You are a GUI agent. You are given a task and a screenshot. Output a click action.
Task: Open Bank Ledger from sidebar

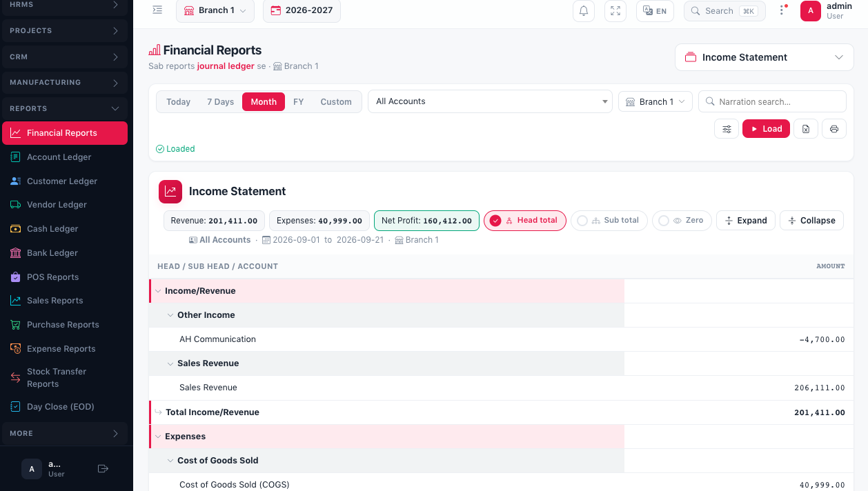pos(65,253)
